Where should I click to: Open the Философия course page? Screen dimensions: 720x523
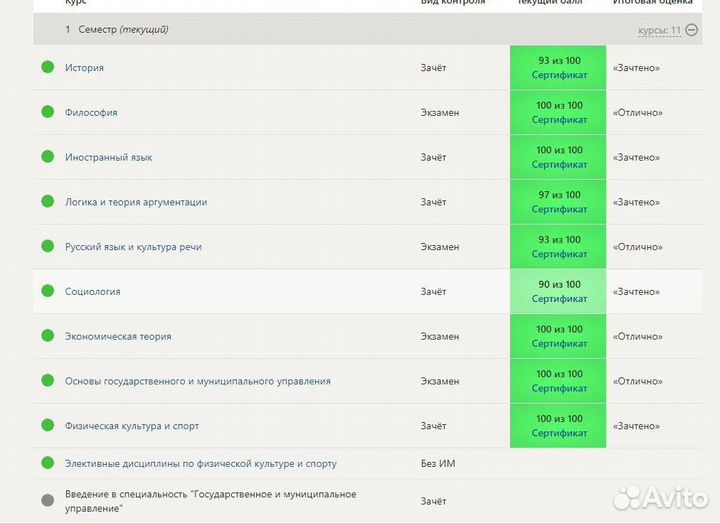[x=91, y=113]
